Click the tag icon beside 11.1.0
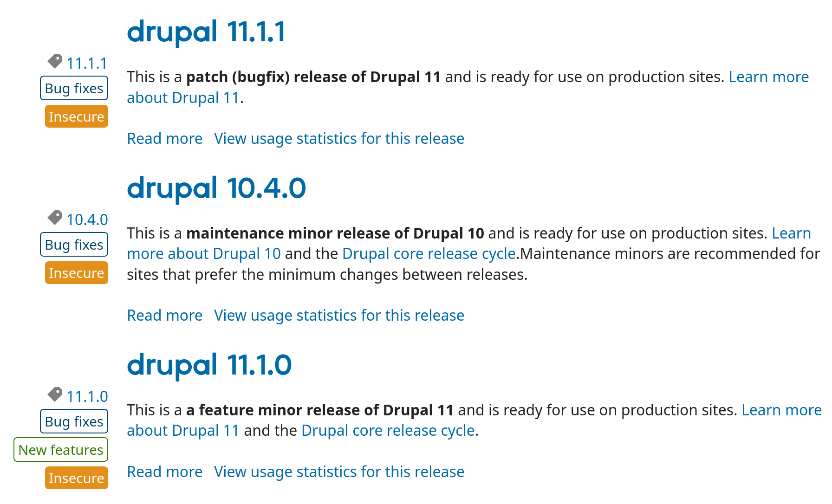832x504 pixels. pos(55,394)
